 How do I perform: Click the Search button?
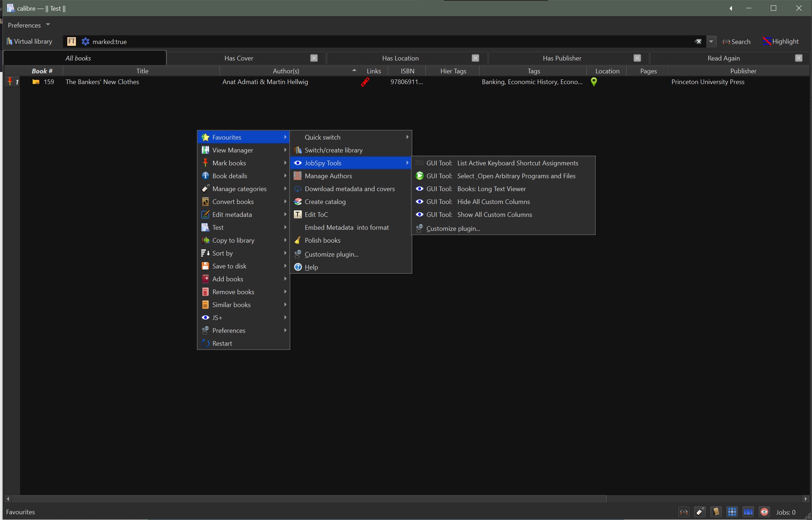point(736,42)
